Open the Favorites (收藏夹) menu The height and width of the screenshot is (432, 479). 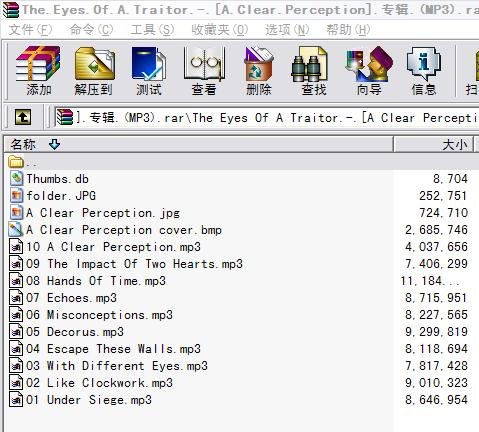[x=220, y=30]
